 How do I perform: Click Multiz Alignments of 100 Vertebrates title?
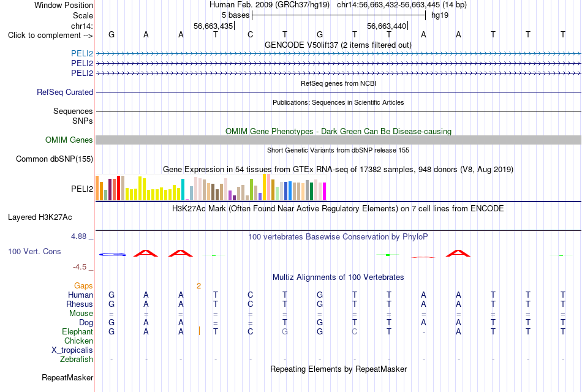(x=338, y=277)
